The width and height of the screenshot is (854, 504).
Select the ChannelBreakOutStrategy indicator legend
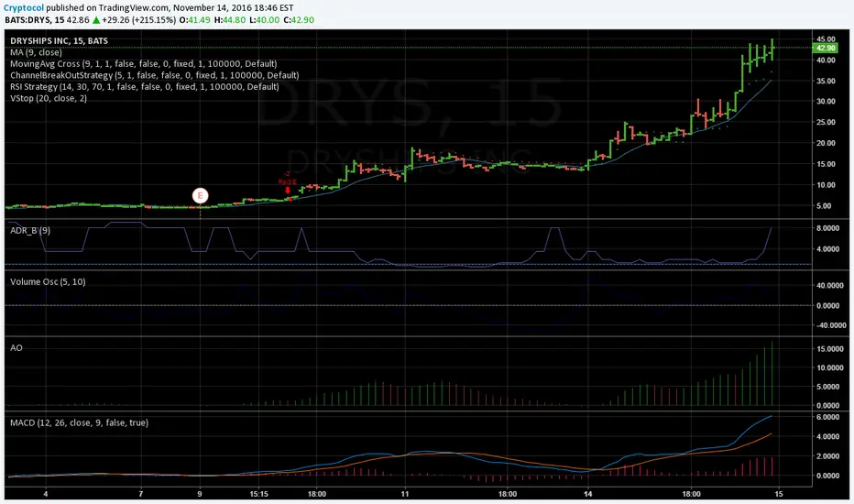(154, 75)
